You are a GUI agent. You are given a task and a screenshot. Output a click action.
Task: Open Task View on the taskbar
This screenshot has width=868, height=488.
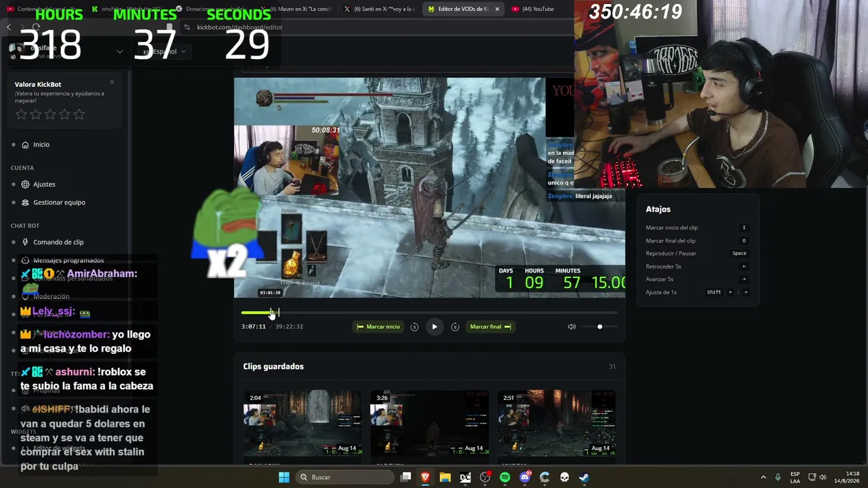pyautogui.click(x=406, y=477)
